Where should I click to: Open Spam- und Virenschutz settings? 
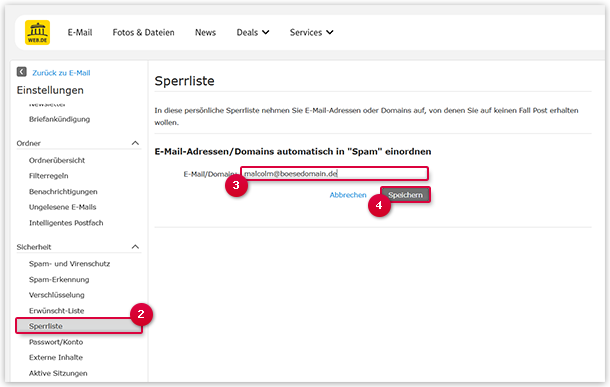pos(69,264)
